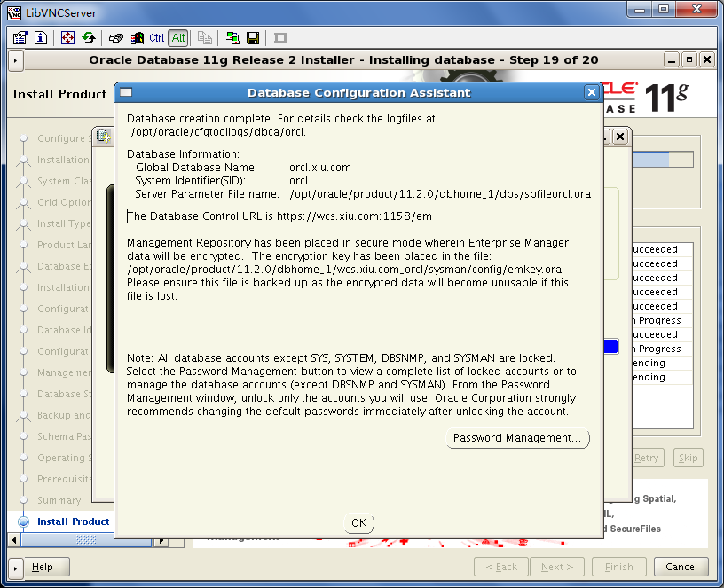Open the installer window menu arrow beside the title
The height and width of the screenshot is (588, 724).
pos(15,60)
